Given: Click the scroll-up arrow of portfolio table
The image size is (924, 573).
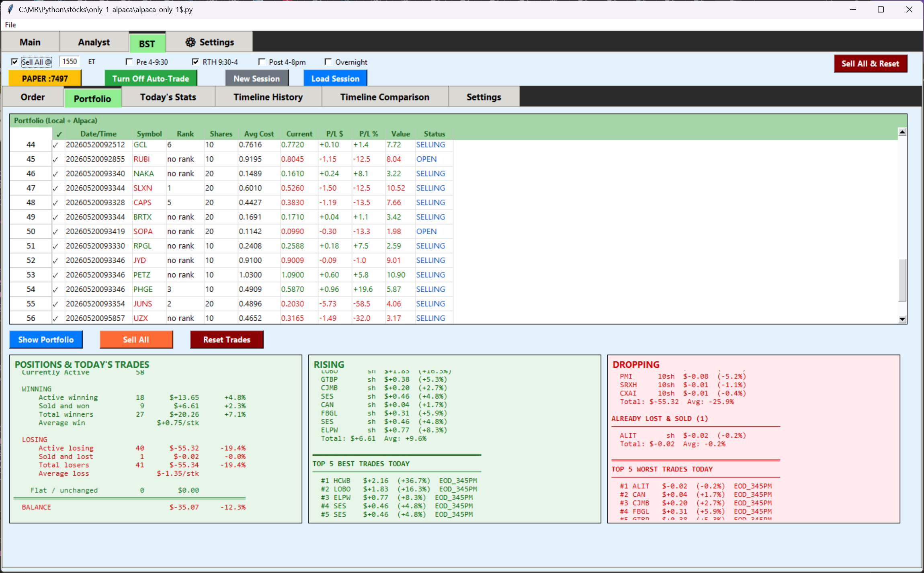Looking at the screenshot, I should pos(902,132).
